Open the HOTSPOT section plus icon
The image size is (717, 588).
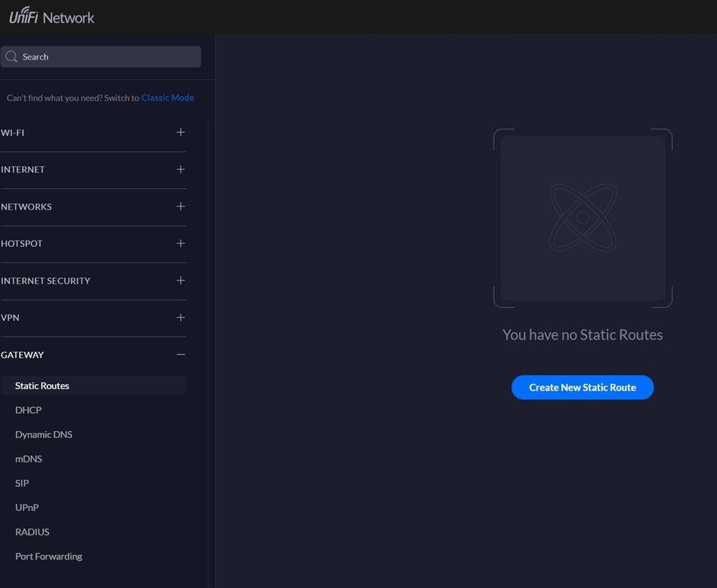coord(180,244)
